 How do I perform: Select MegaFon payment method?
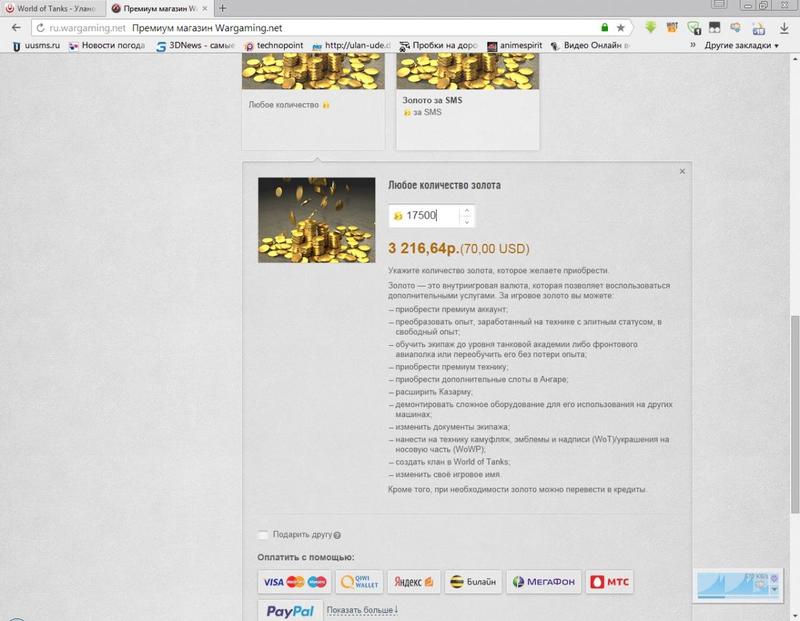pos(543,581)
